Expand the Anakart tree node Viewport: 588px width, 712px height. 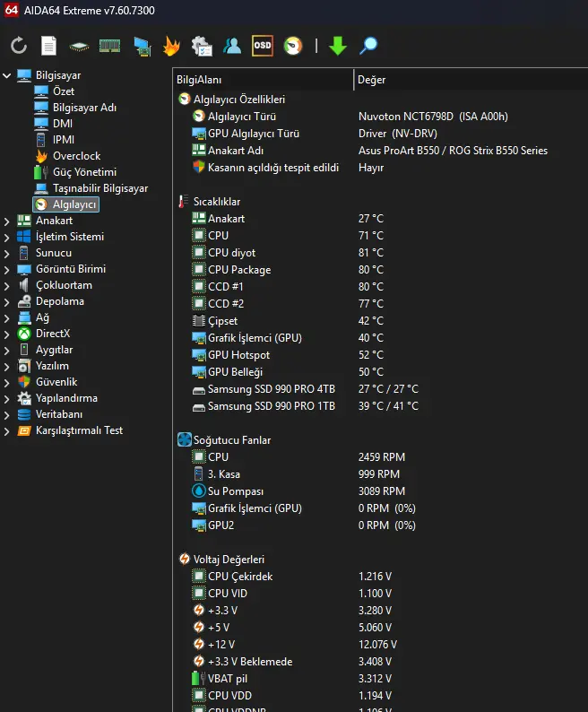pyautogui.click(x=7, y=221)
